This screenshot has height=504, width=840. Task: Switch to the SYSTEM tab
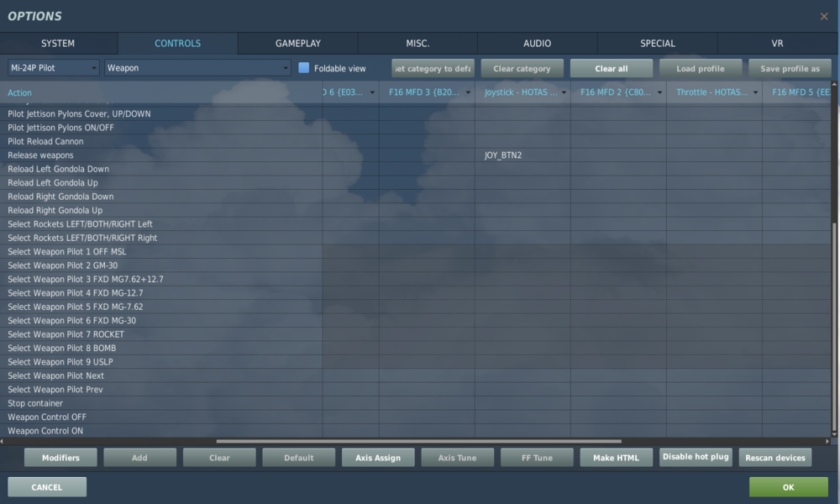coord(59,44)
